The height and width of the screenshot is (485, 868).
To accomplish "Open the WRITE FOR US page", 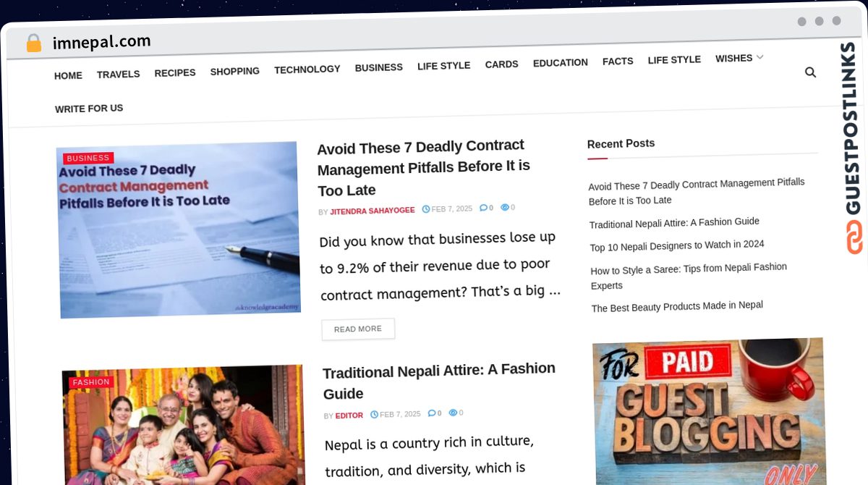I will 89,108.
